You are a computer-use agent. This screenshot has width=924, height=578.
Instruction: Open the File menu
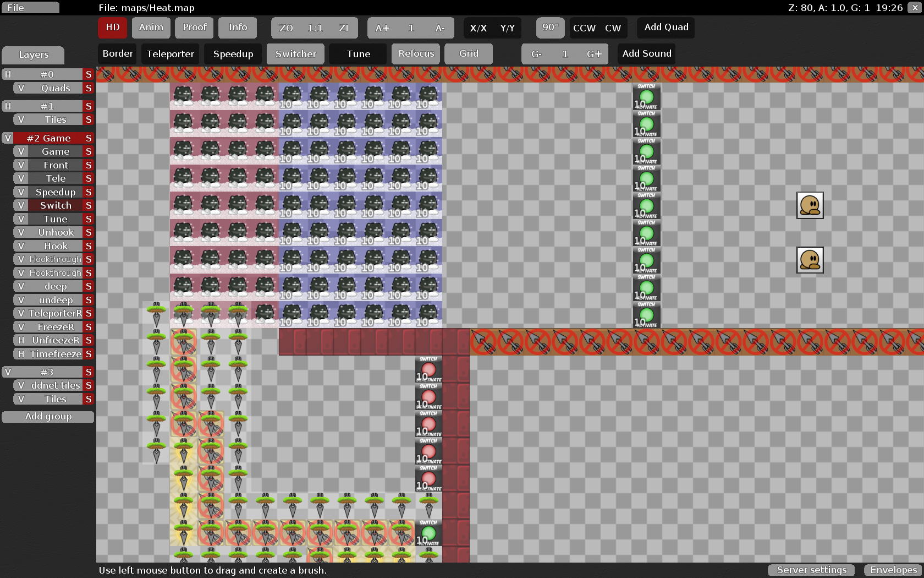click(30, 8)
